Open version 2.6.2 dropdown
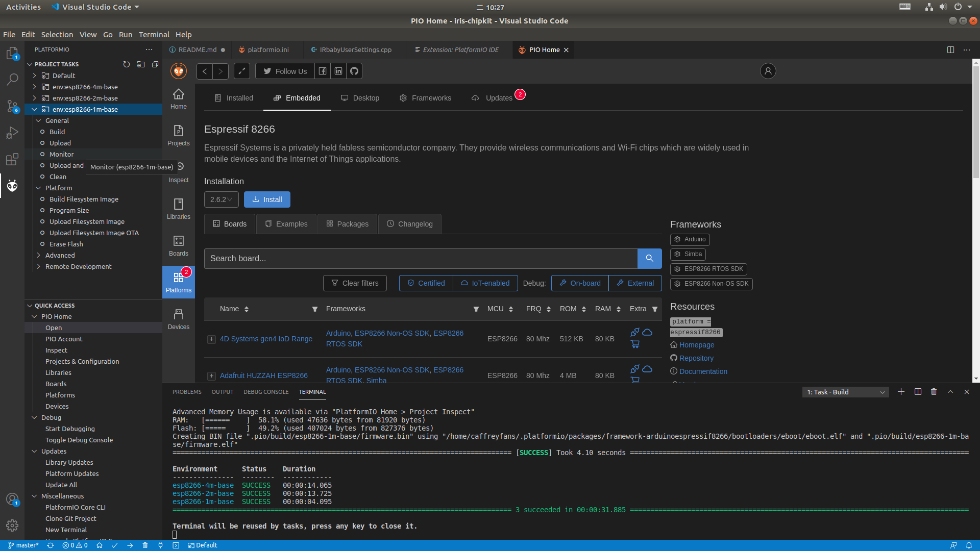This screenshot has height=551, width=980. [x=221, y=199]
